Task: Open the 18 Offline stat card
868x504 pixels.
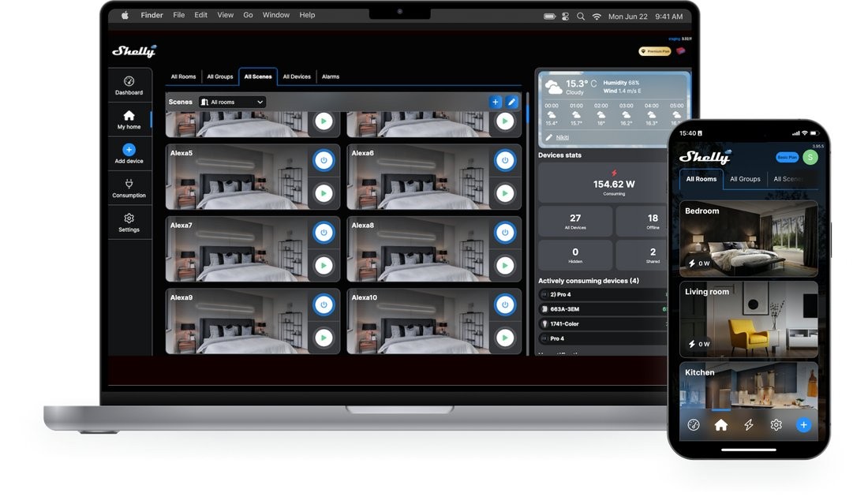Action: click(642, 222)
